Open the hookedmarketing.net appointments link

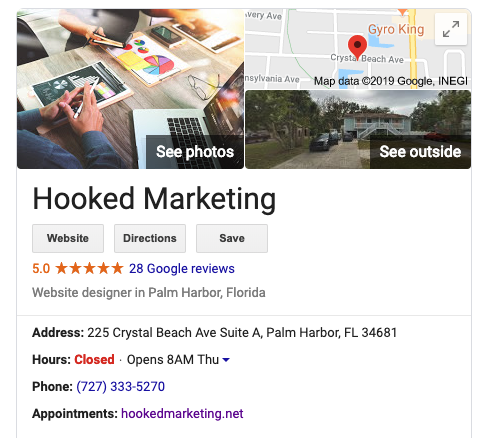[x=182, y=414]
